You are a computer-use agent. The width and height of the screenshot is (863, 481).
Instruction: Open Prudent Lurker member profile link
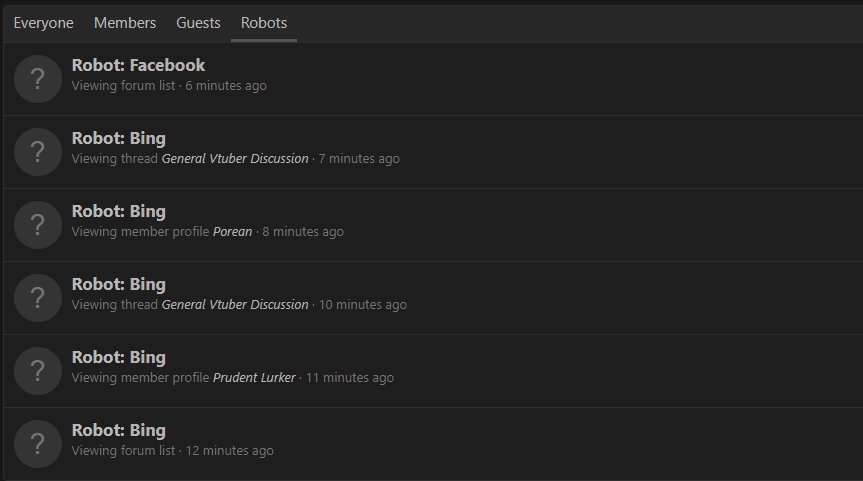click(x=254, y=378)
